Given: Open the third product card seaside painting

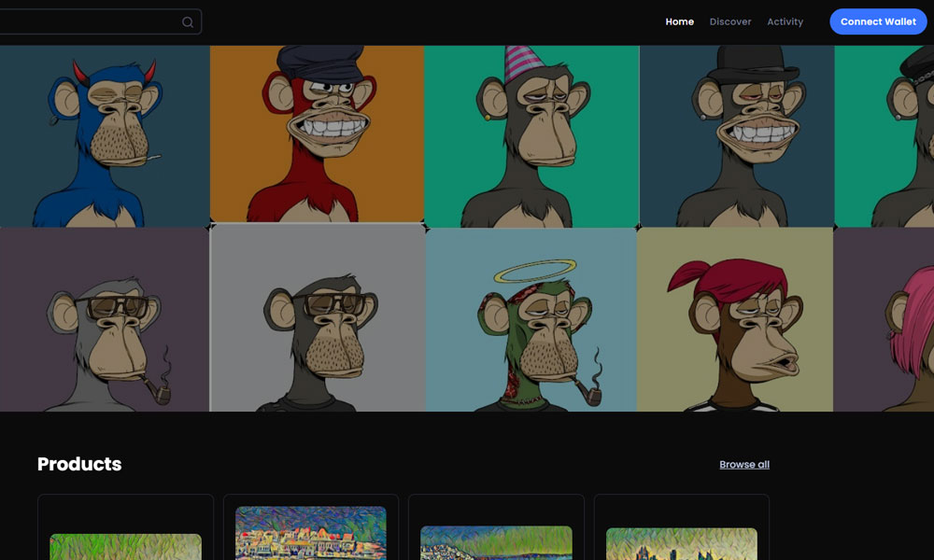Looking at the screenshot, I should click(x=496, y=527).
